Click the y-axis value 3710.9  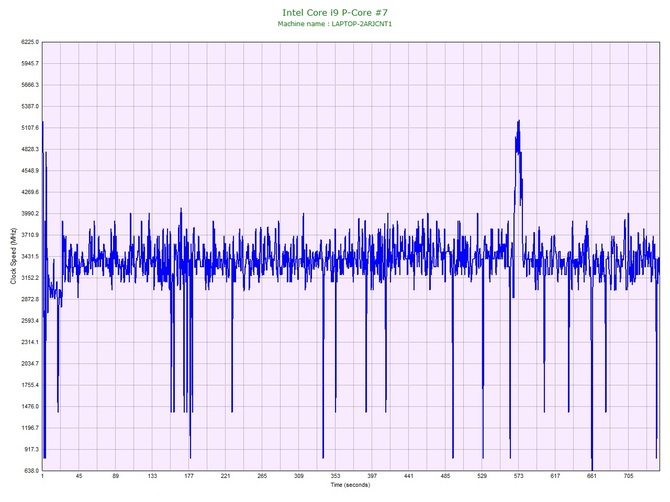[30, 235]
